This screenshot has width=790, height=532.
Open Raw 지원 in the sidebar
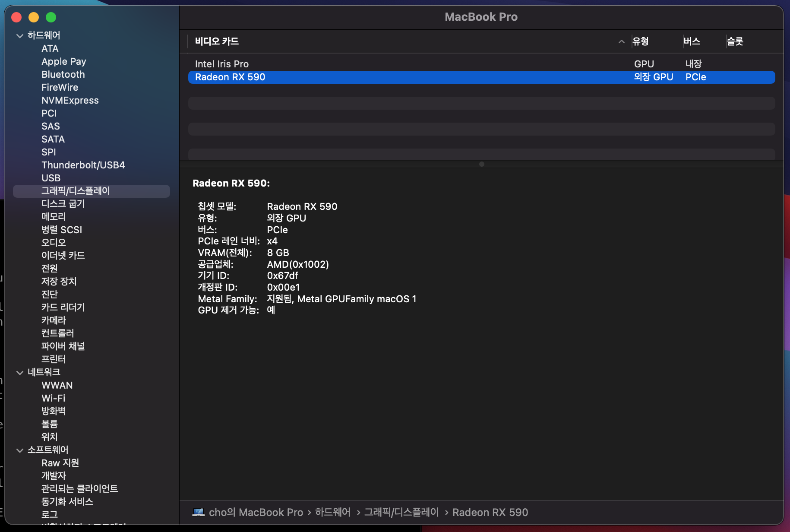[60, 463]
